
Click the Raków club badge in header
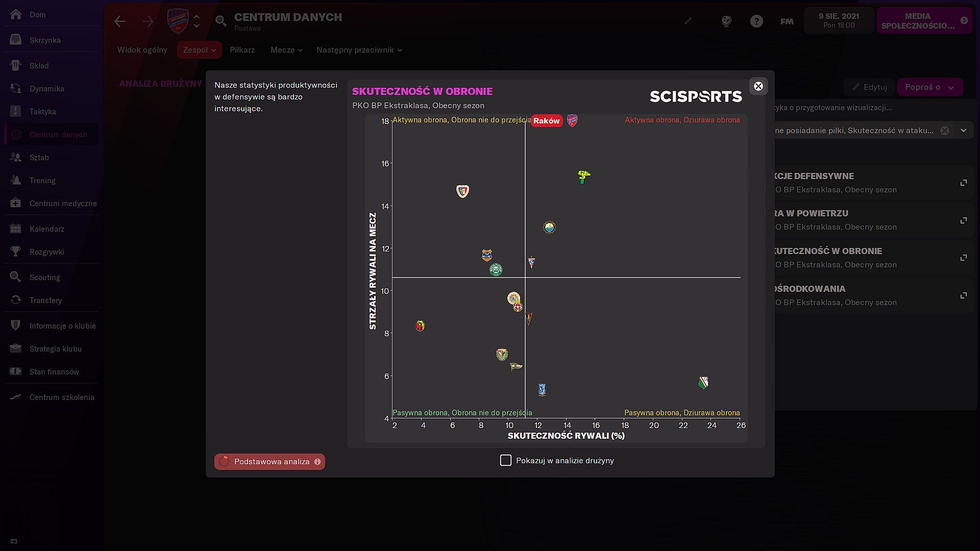tap(178, 21)
